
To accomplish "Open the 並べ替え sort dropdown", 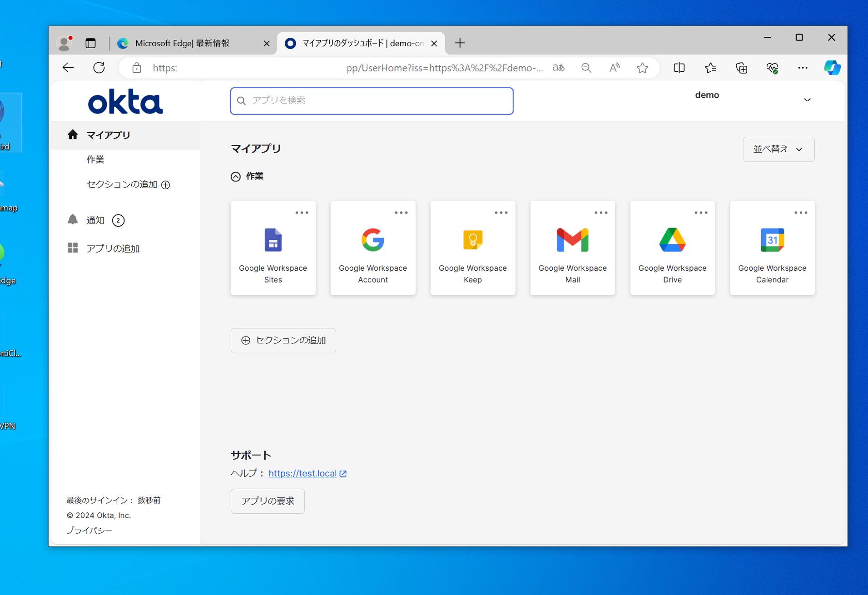I will [779, 149].
